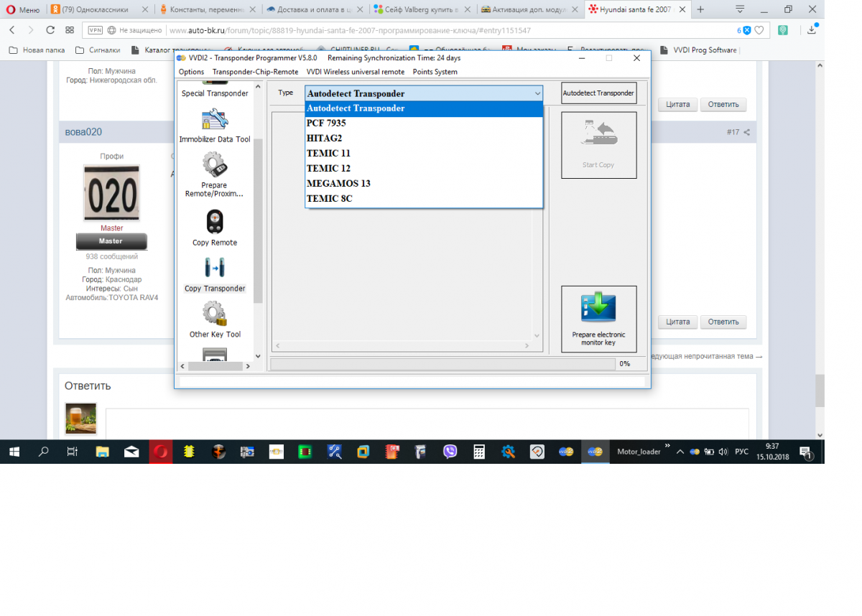
Task: Choose TEMIC 12 from the Type list
Action: 424,169
